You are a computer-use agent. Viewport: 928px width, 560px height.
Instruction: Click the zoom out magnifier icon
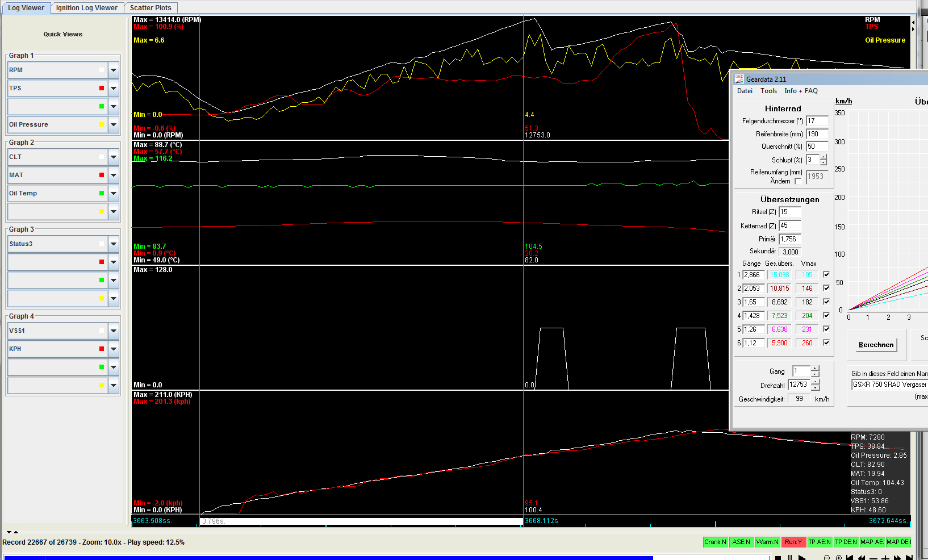(x=827, y=558)
